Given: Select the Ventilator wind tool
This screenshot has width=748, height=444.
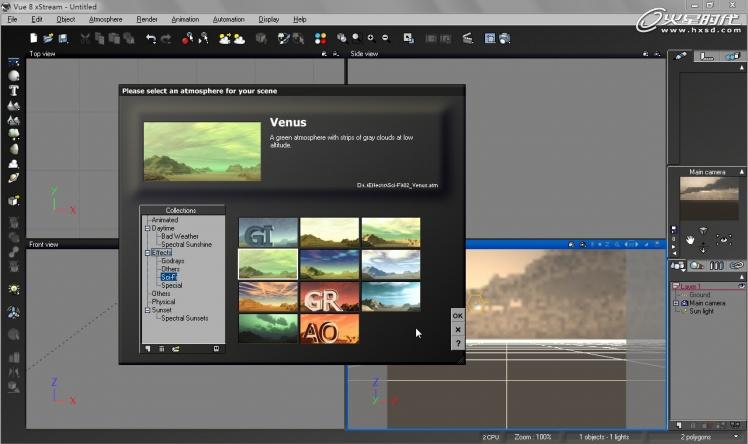Looking at the screenshot, I should (14, 312).
